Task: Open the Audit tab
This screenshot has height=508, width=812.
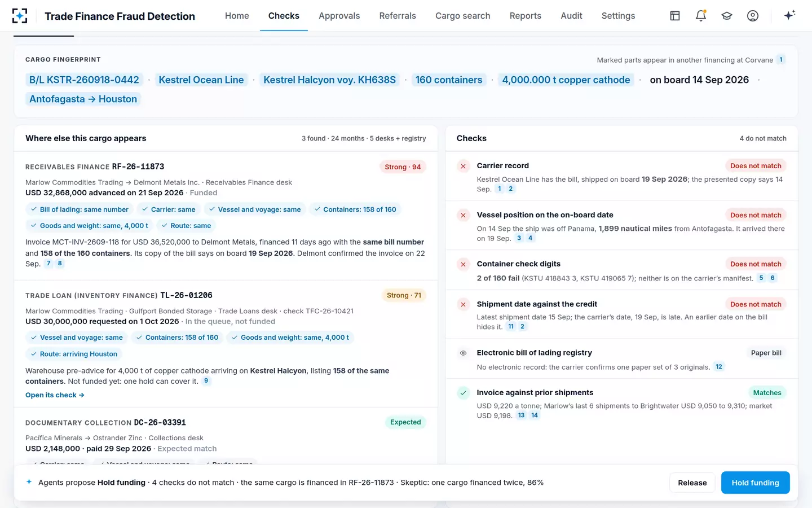Action: pyautogui.click(x=571, y=16)
